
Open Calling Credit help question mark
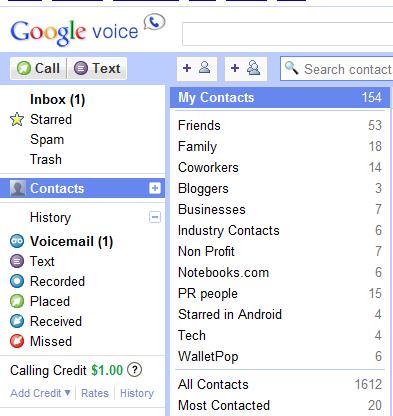135,370
